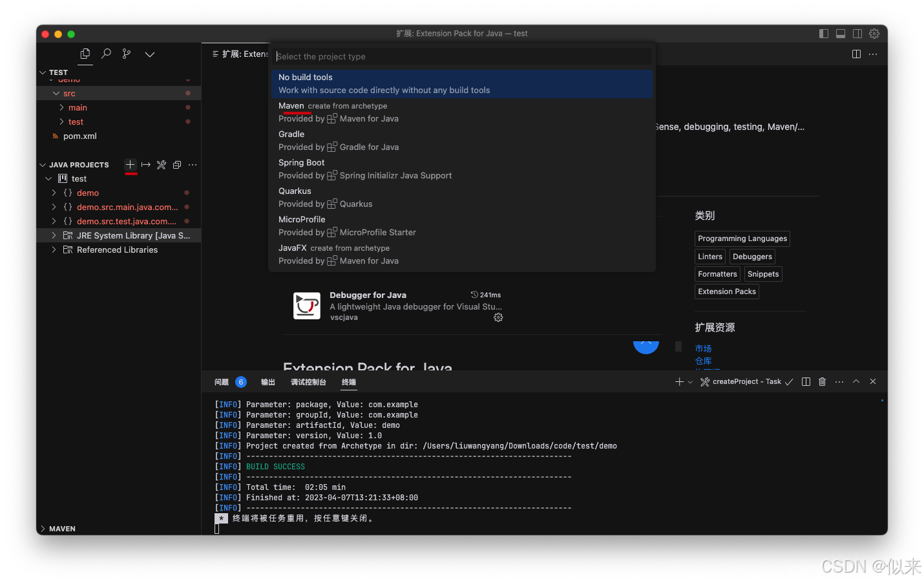This screenshot has width=924, height=583.
Task: Click the Debugger for Java extension icon
Action: click(x=307, y=306)
